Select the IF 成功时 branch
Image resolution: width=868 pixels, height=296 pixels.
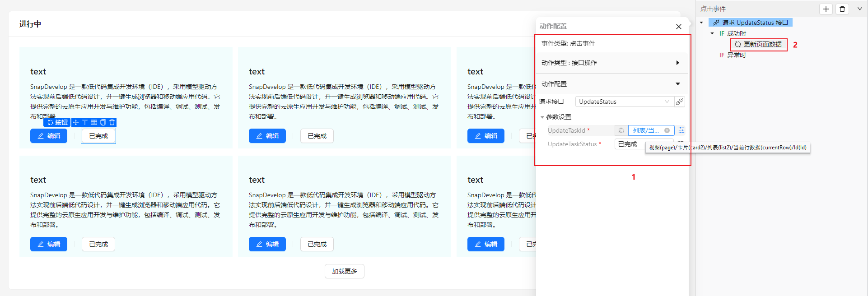tap(733, 33)
